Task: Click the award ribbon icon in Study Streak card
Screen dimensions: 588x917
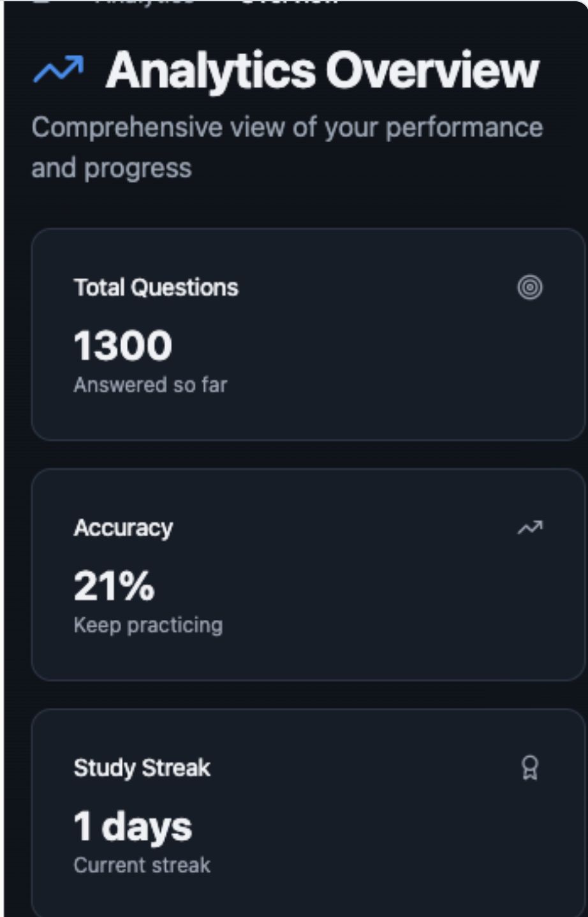Action: (529, 768)
